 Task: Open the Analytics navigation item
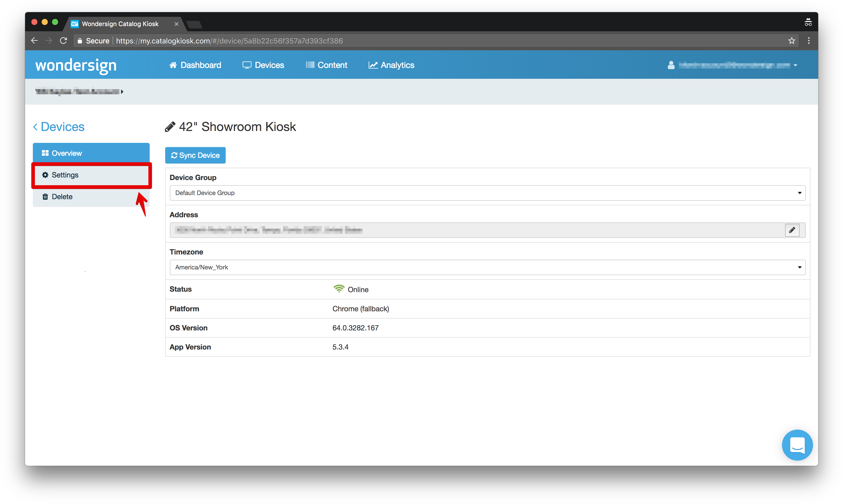391,65
